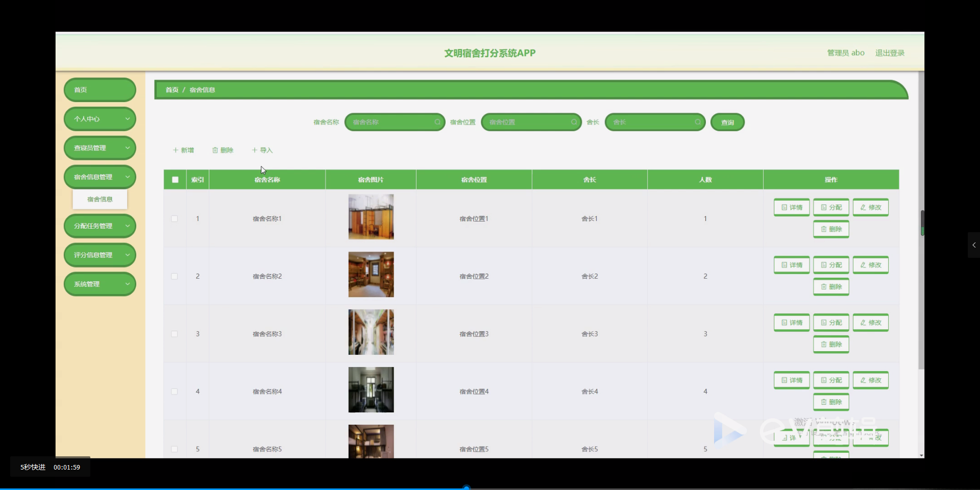This screenshot has height=490, width=980.
Task: Check the select-all checkbox in table header
Action: 175,179
